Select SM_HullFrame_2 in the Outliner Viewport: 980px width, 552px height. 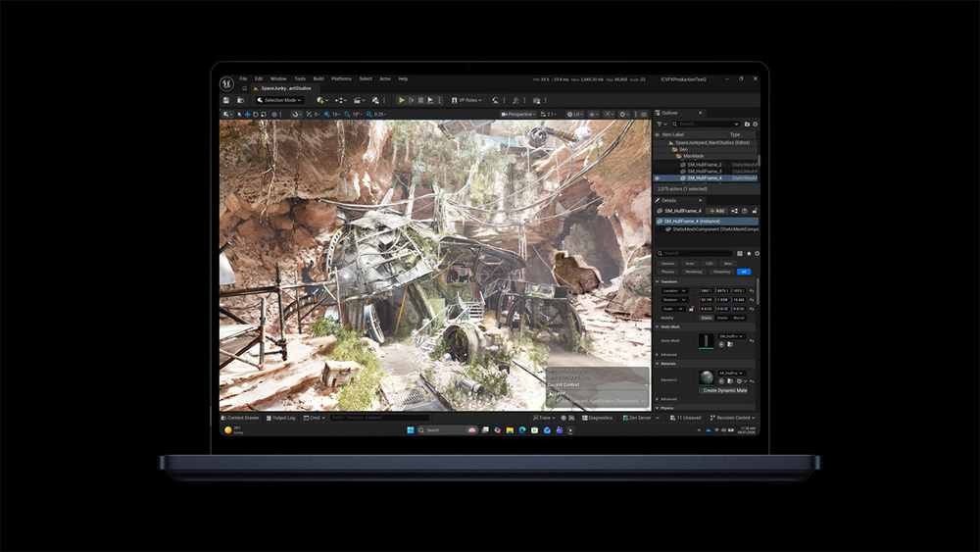pyautogui.click(x=705, y=165)
